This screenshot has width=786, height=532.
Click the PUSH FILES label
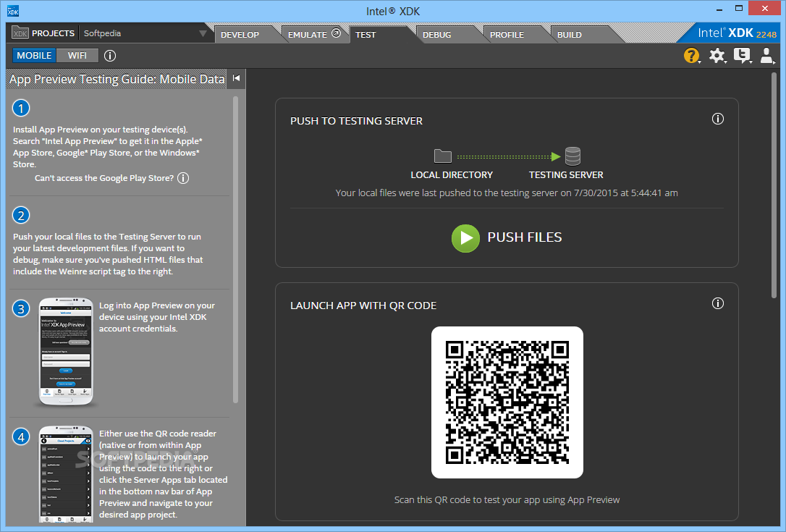(x=524, y=237)
